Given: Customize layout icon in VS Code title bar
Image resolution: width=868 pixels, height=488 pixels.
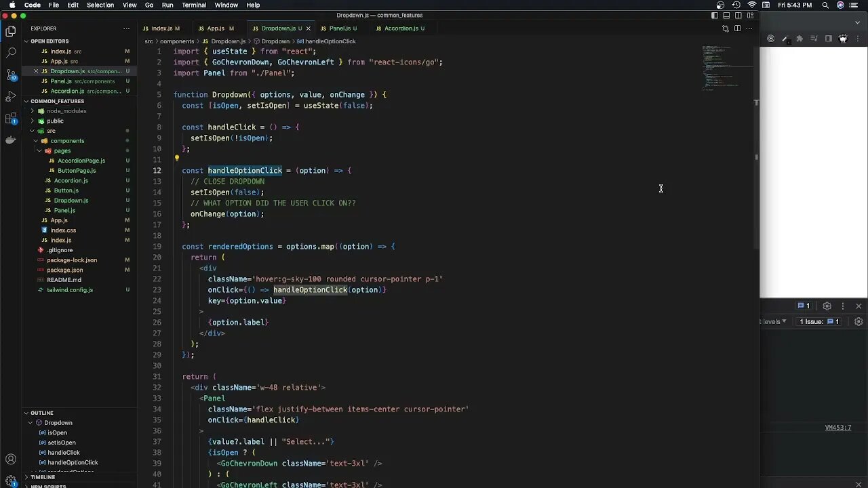Looking at the screenshot, I should point(750,16).
